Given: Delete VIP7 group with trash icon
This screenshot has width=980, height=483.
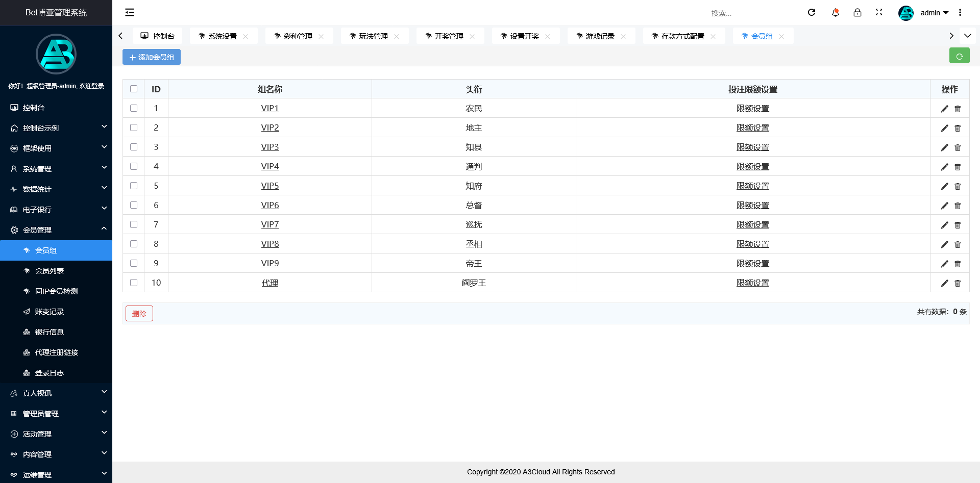Looking at the screenshot, I should (958, 225).
